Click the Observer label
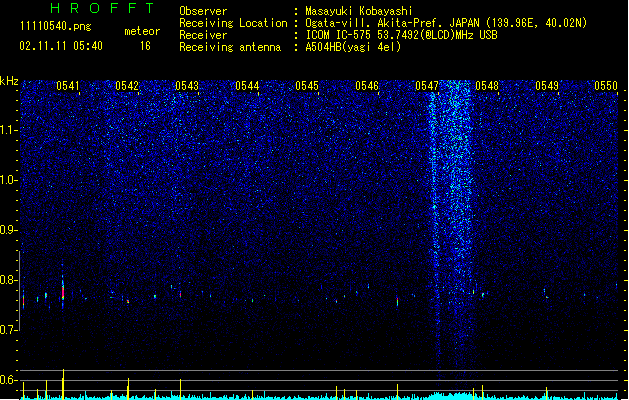 click(x=203, y=11)
